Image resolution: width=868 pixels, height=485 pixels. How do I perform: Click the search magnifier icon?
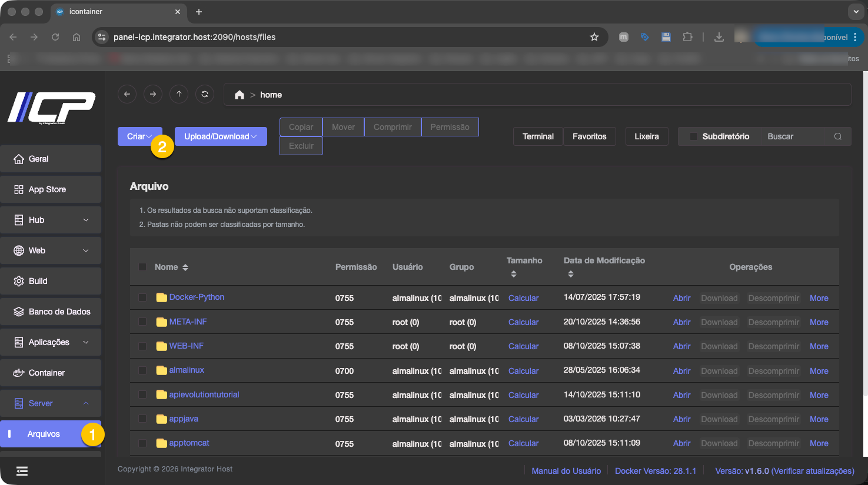point(837,136)
